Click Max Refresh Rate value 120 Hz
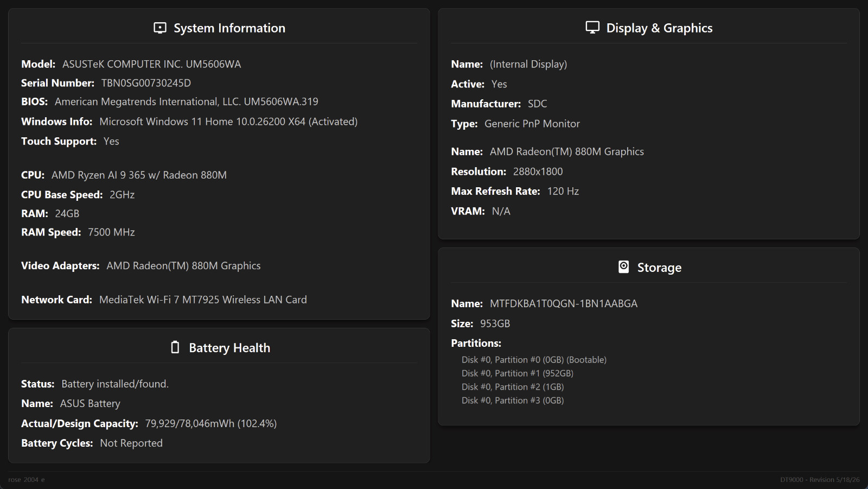 563,191
